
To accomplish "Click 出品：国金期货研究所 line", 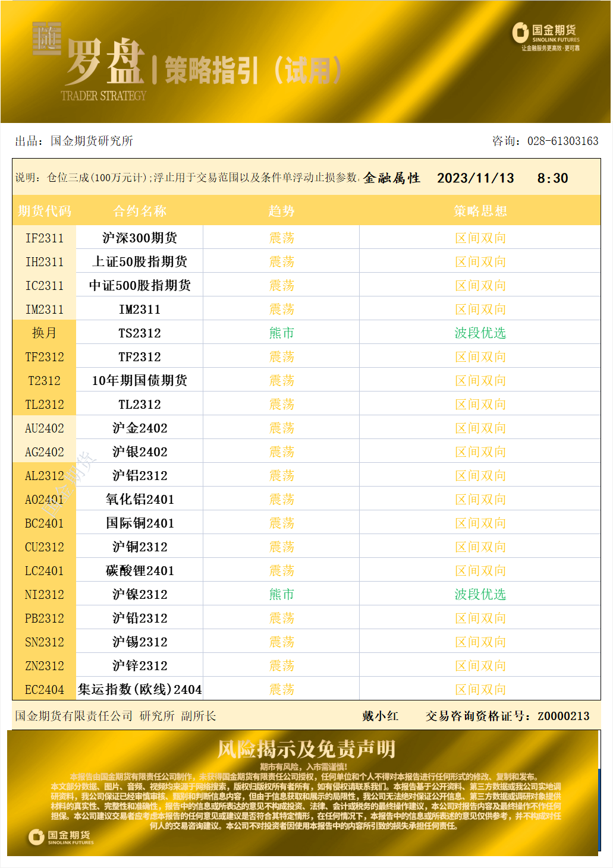I will tap(74, 141).
